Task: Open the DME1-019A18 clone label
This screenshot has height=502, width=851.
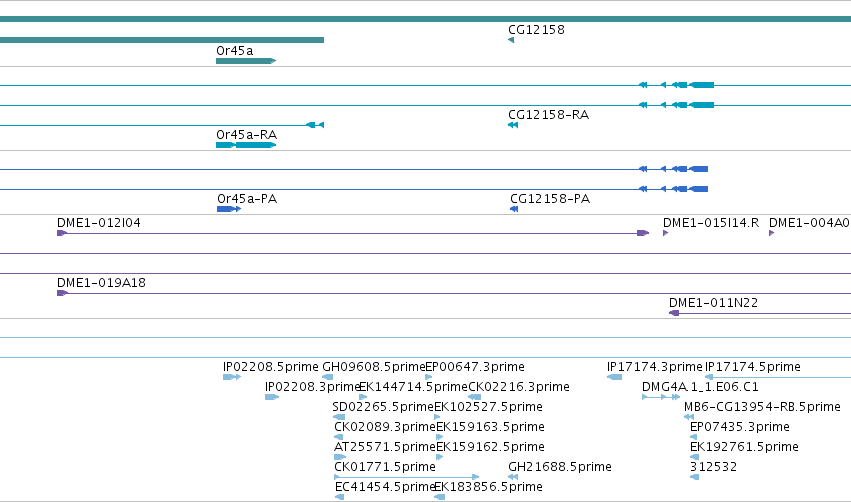Action: [x=101, y=283]
